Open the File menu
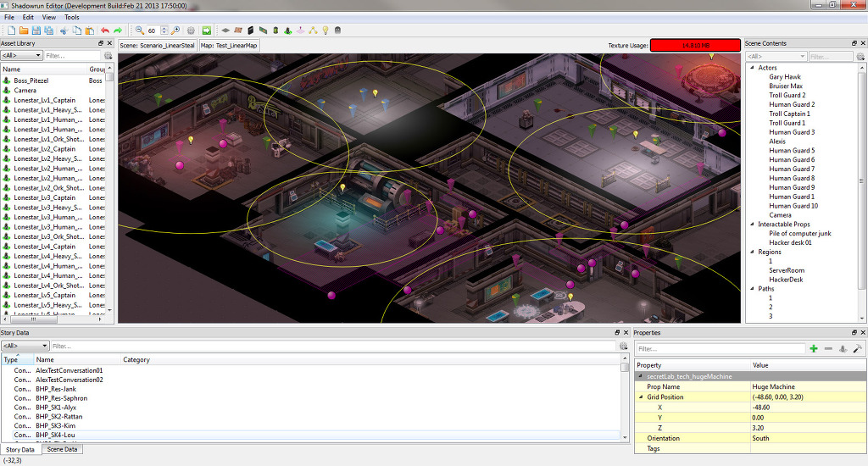The width and height of the screenshot is (868, 466). tap(9, 17)
